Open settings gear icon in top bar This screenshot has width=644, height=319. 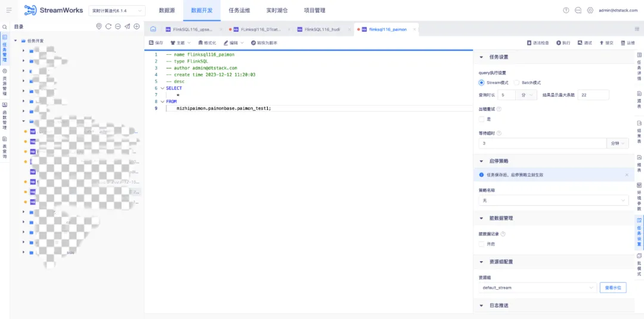(x=590, y=10)
